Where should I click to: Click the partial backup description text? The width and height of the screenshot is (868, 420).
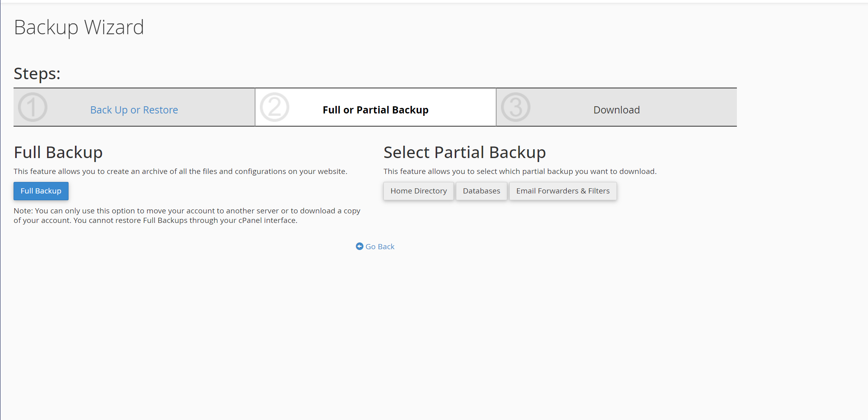coord(520,172)
